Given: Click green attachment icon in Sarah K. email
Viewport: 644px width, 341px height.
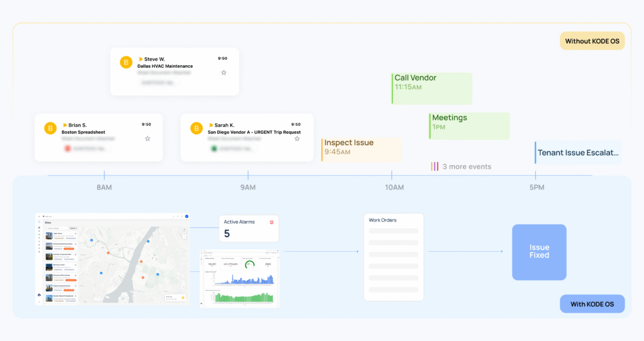Looking at the screenshot, I should (x=214, y=148).
